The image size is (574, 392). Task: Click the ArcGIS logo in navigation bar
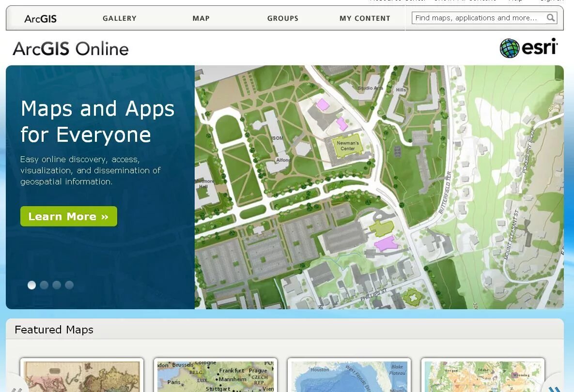coord(40,19)
